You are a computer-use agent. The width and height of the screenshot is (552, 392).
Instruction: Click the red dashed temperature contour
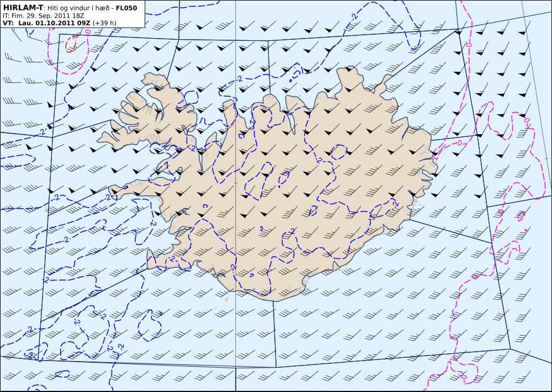72,44
